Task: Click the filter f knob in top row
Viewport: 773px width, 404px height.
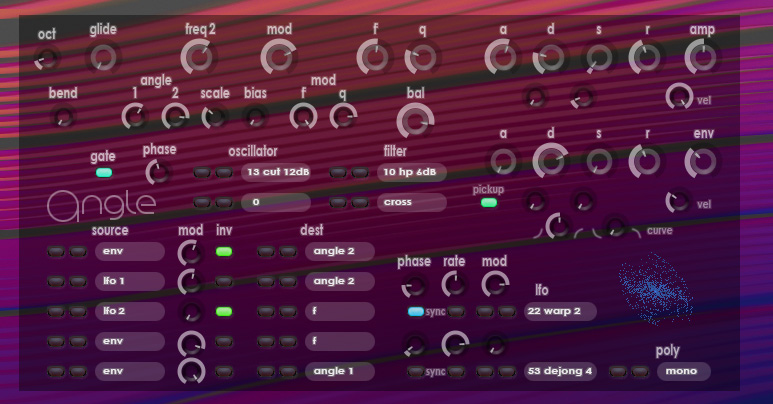Action: coord(375,57)
